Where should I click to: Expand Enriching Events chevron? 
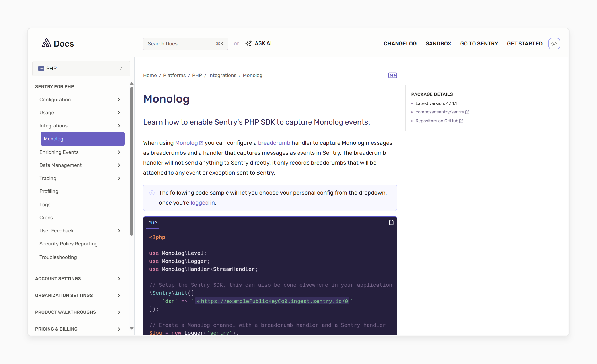point(119,152)
